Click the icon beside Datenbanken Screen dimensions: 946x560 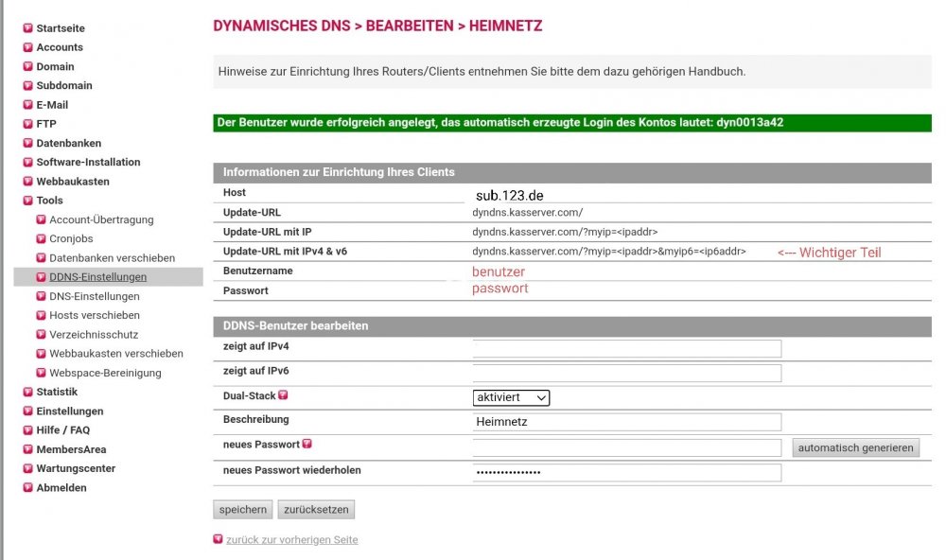(x=27, y=143)
